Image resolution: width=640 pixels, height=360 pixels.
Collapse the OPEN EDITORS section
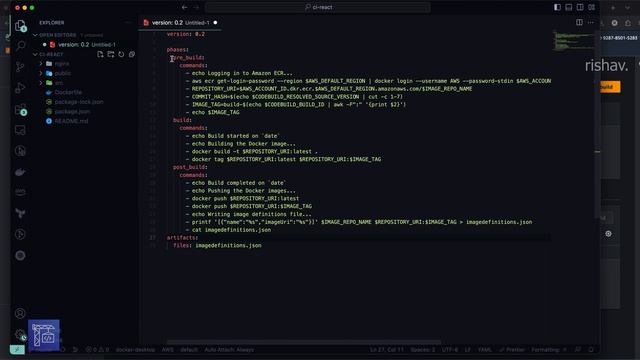[35, 35]
